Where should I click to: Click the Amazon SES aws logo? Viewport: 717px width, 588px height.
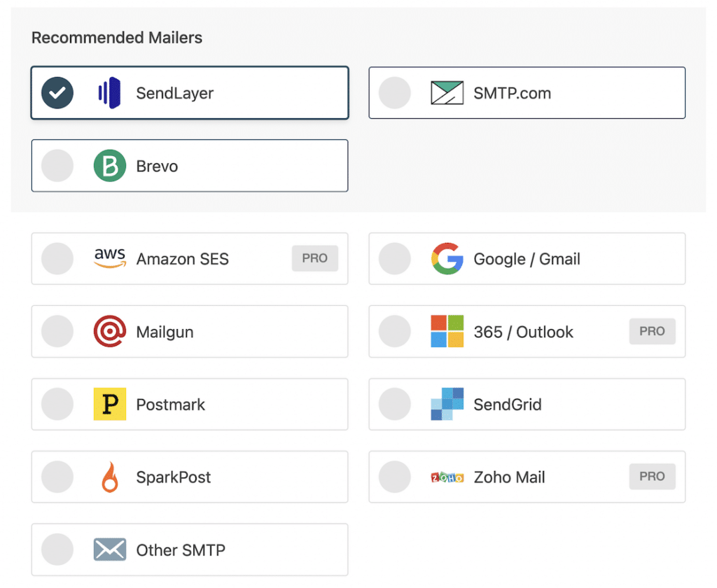(x=109, y=258)
